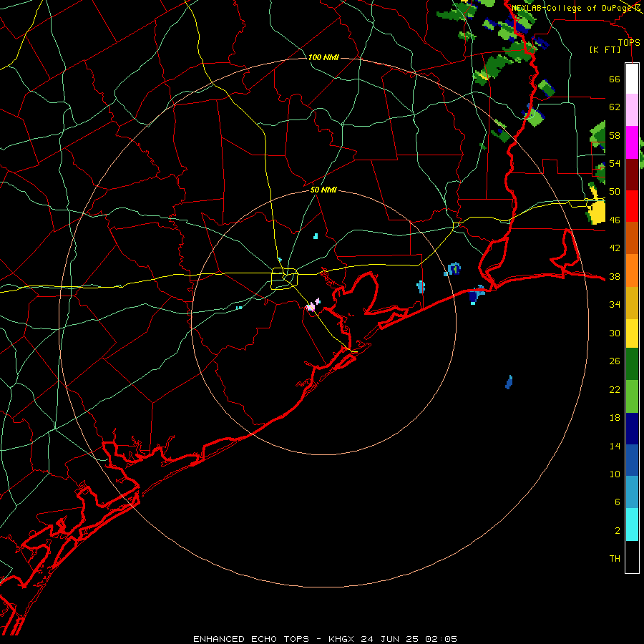This screenshot has width=644, height=644.
Task: Click the "46" legend value
Action: point(615,220)
